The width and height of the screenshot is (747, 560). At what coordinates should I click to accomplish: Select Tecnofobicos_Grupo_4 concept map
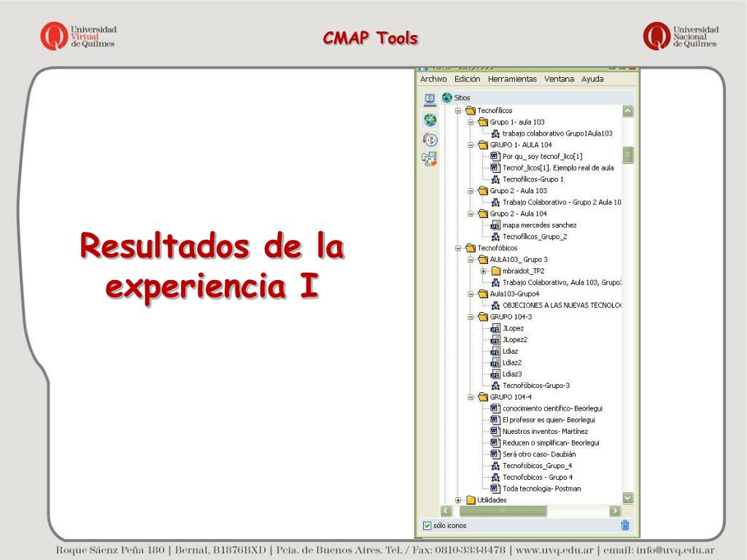[x=537, y=466]
